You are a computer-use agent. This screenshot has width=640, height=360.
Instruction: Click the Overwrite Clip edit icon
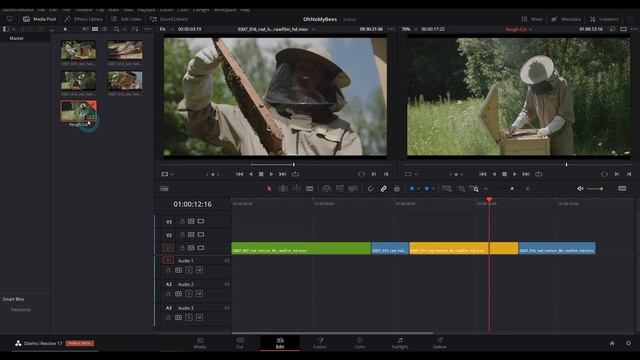339,189
